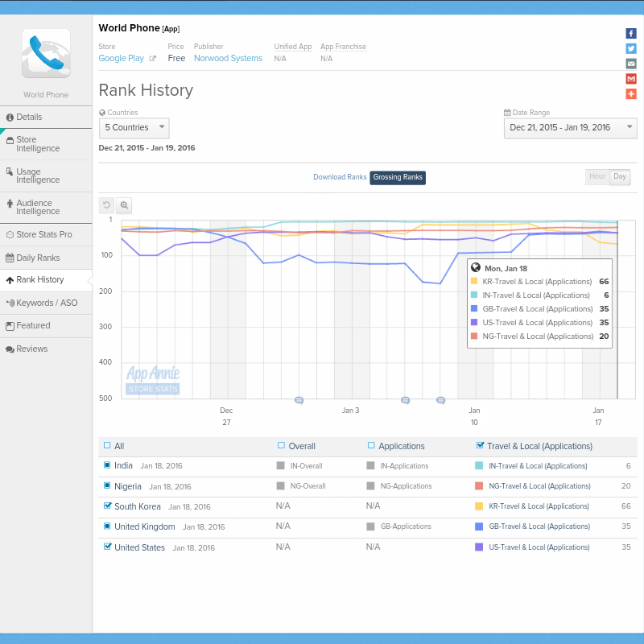Click the Usage Intelligence icon
The image size is (644, 644).
(10, 171)
